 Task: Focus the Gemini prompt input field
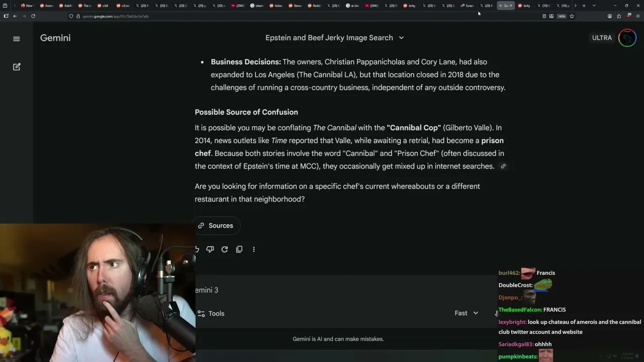coord(346,290)
